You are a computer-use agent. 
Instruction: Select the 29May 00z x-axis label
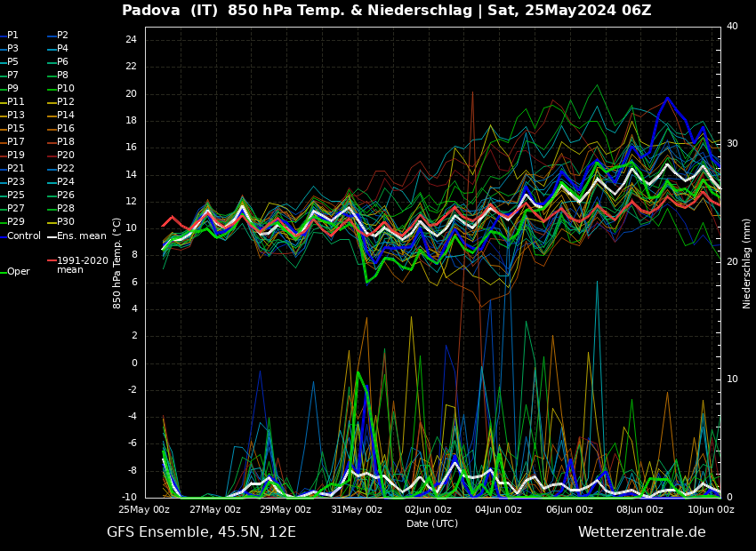[x=286, y=509]
